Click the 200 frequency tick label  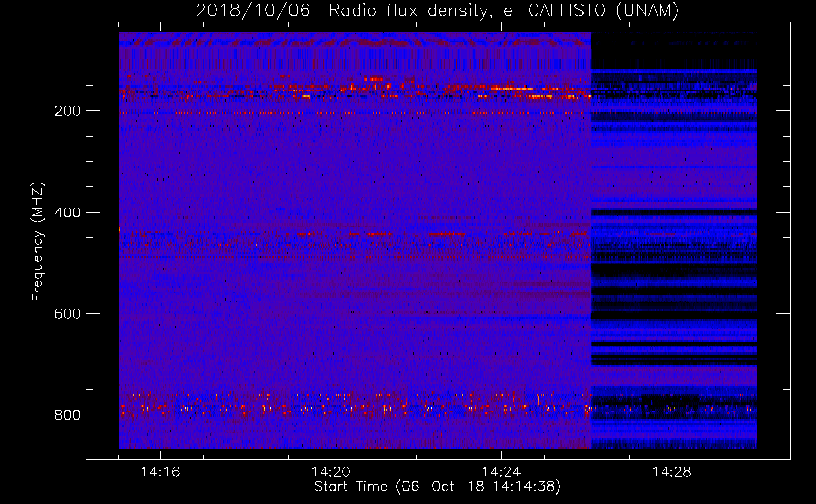68,111
